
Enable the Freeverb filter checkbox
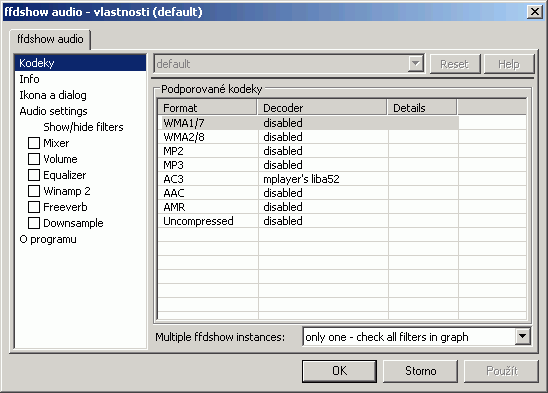34,207
